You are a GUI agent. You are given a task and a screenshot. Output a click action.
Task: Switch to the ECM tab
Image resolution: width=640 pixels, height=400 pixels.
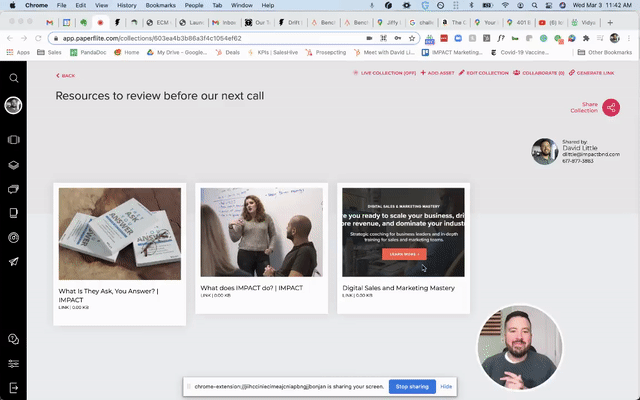[158, 23]
